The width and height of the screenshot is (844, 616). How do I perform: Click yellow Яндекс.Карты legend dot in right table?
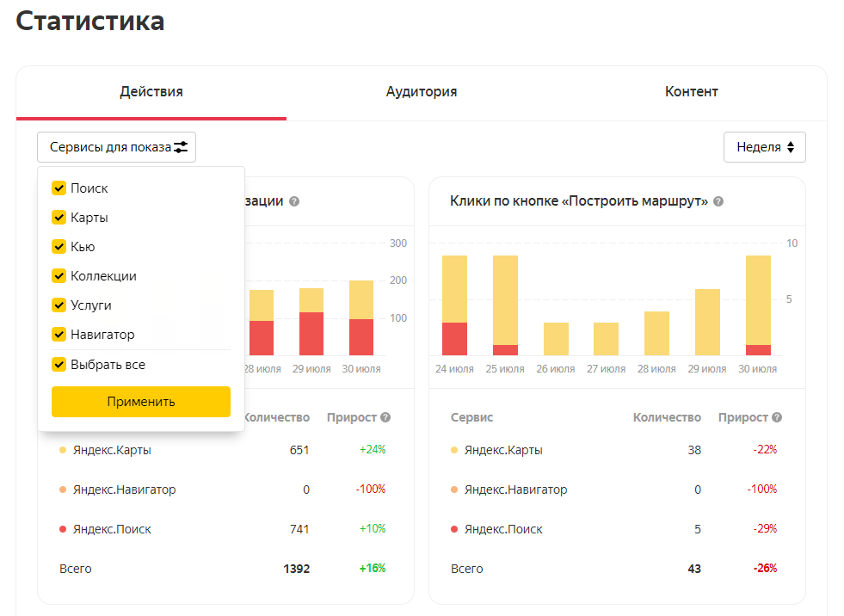(453, 450)
